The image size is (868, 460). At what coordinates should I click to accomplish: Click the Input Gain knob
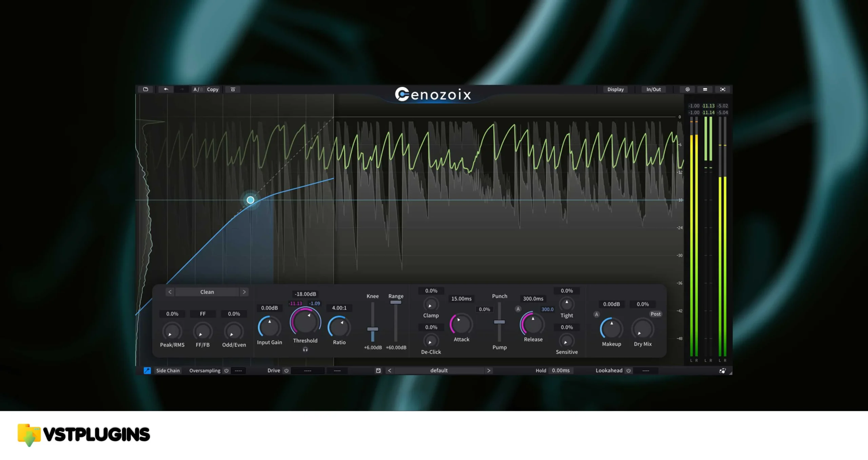[x=269, y=327]
